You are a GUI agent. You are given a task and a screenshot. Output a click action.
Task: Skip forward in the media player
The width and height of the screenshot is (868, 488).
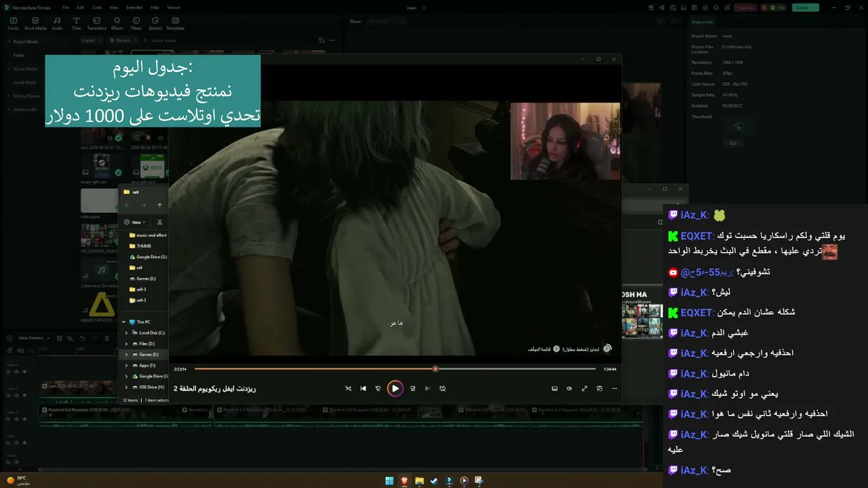[x=412, y=388]
